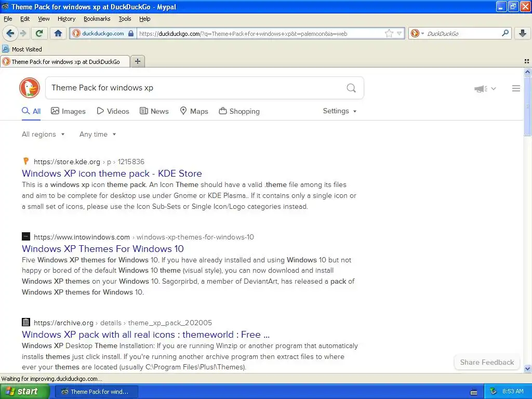Image resolution: width=532 pixels, height=399 pixels.
Task: Open the Edit menu
Action: (25, 19)
